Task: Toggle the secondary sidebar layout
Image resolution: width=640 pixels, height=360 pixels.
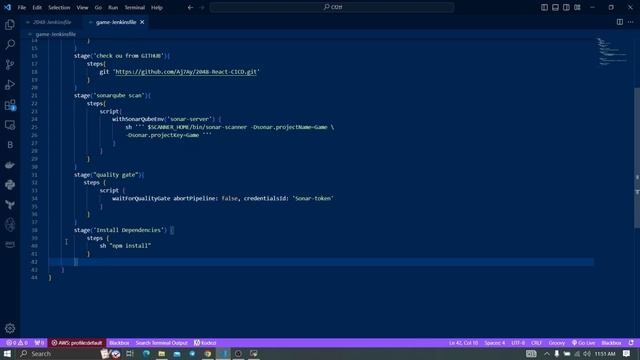Action: 566,7
